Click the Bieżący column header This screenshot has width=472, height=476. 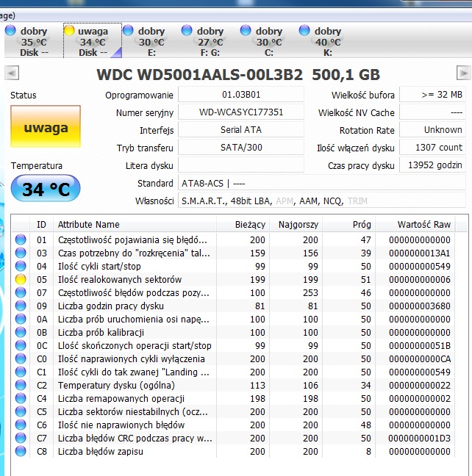tap(243, 224)
